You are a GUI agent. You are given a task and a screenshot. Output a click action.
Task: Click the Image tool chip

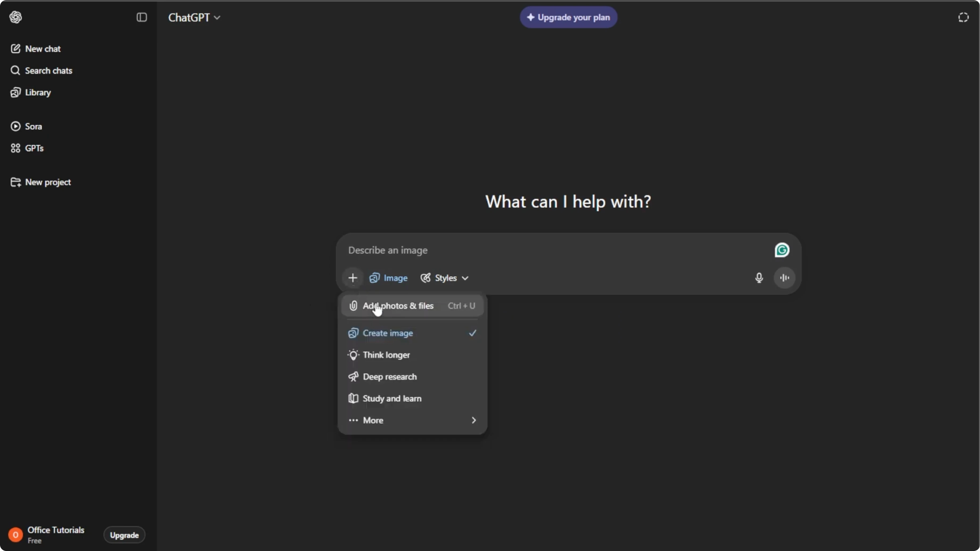(389, 278)
